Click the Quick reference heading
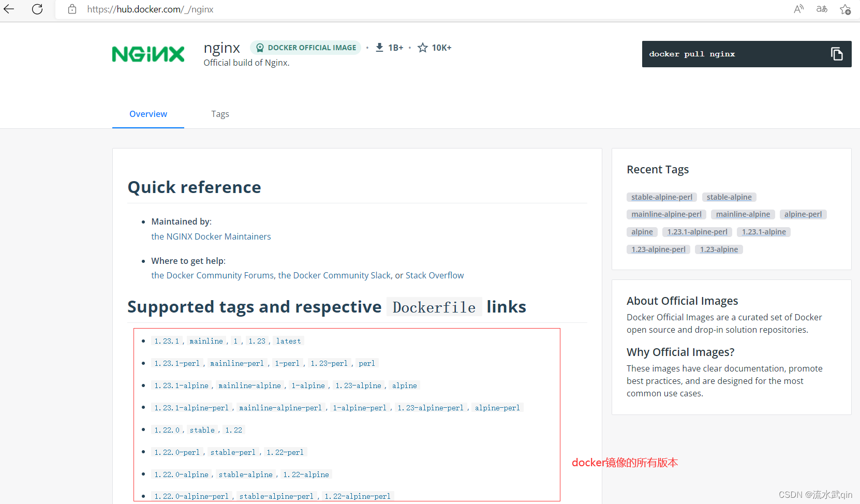Image resolution: width=860 pixels, height=504 pixels. click(x=194, y=187)
